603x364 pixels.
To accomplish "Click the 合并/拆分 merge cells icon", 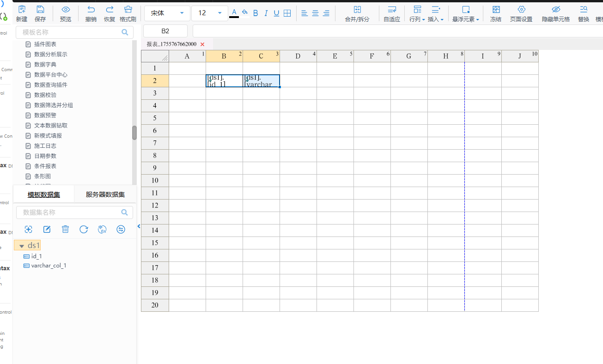I will click(357, 10).
